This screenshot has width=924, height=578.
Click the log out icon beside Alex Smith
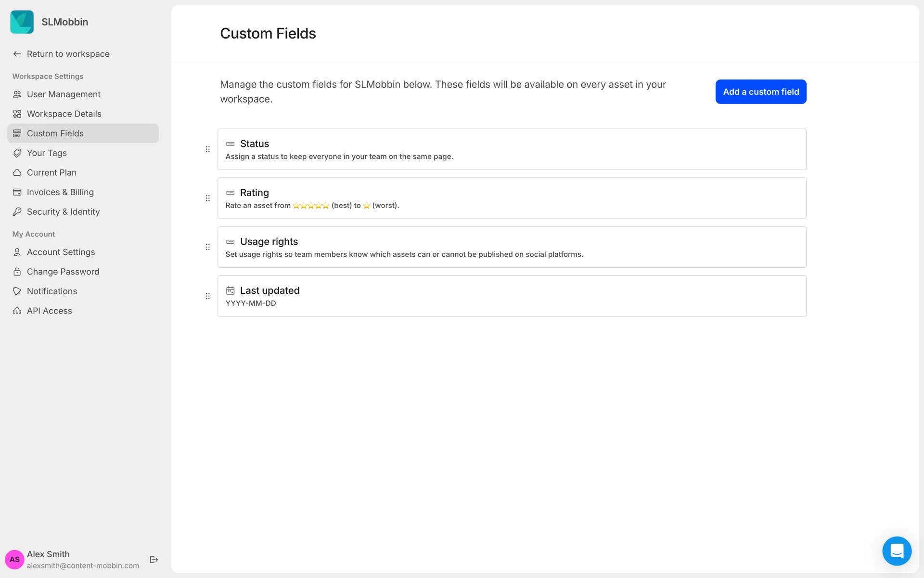[x=154, y=559]
